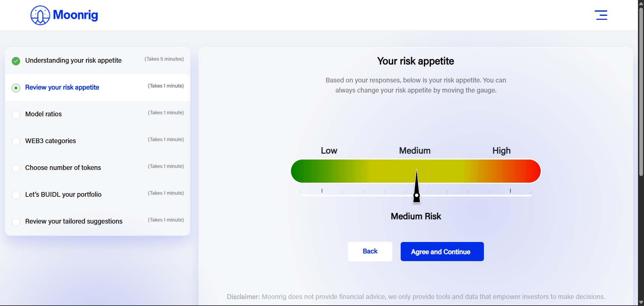Screen dimensions: 644x306
Task: Select the WEB3 categories step circle
Action: [x=16, y=141]
